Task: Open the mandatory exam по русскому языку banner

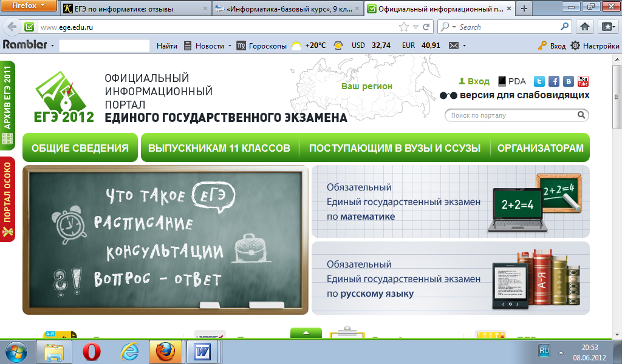Action: point(451,278)
